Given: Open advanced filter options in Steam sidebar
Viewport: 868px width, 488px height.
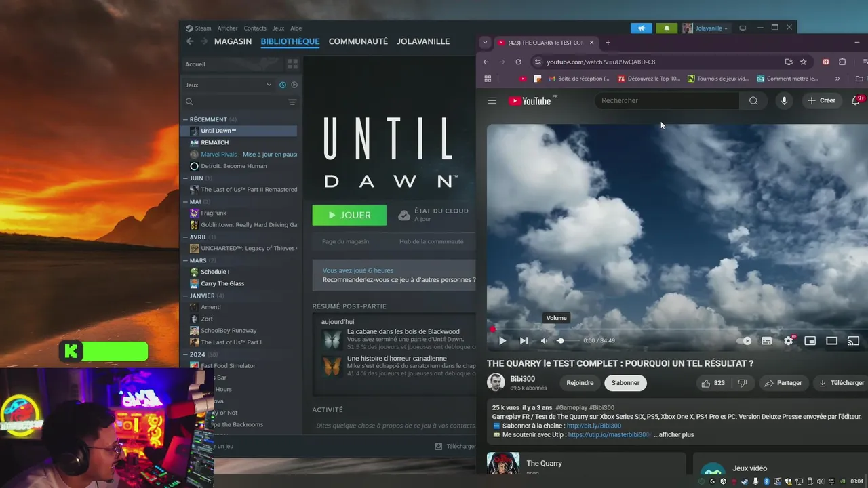Looking at the screenshot, I should 292,102.
